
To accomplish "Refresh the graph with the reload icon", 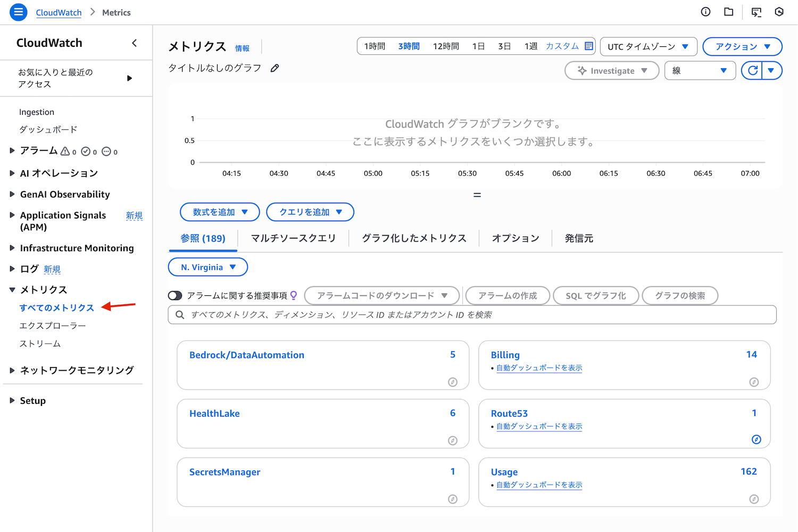I will (x=752, y=70).
